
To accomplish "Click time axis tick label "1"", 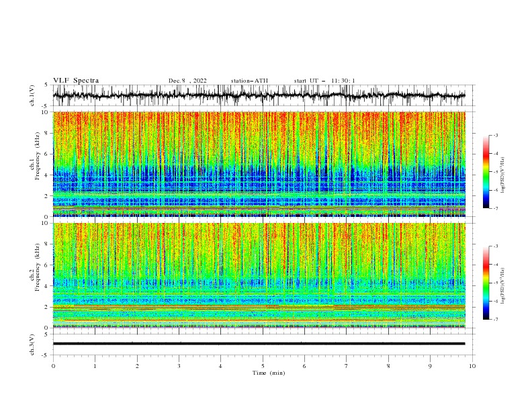I will [95, 366].
